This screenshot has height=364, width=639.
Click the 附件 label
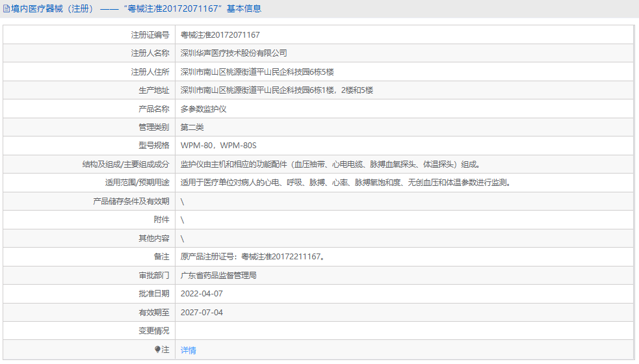(x=161, y=220)
